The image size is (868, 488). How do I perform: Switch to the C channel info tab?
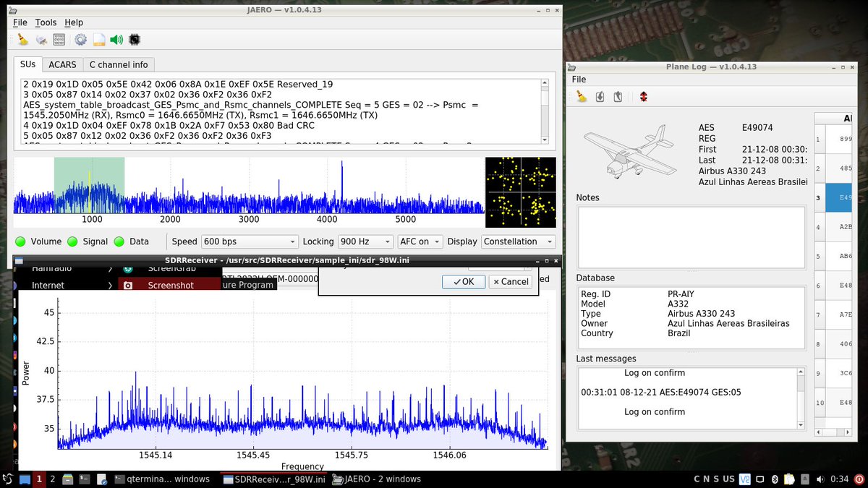(119, 65)
